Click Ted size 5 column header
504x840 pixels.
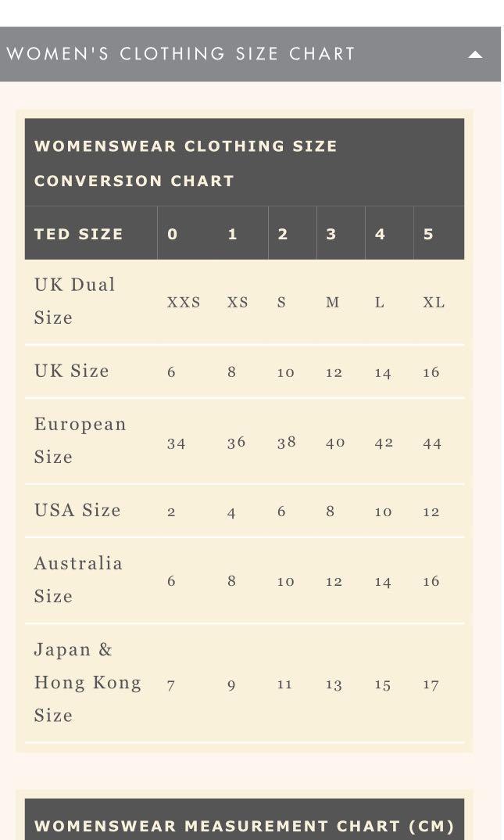(428, 234)
